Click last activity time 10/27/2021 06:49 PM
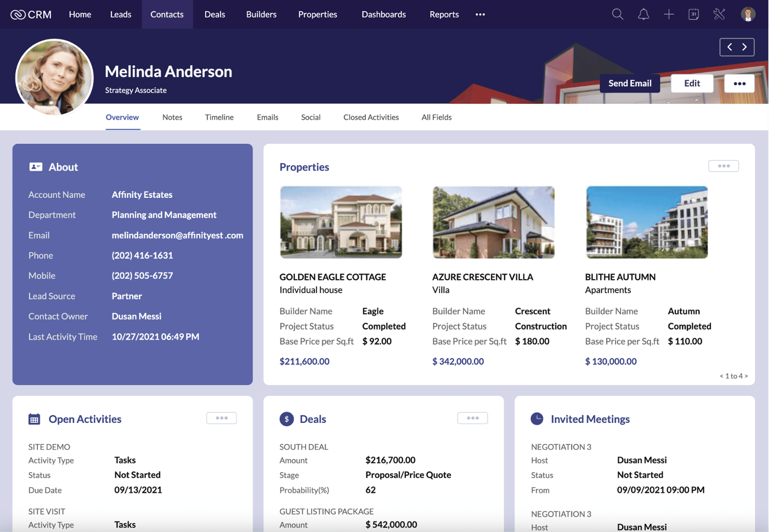Screen dimensions: 769x532 point(155,337)
